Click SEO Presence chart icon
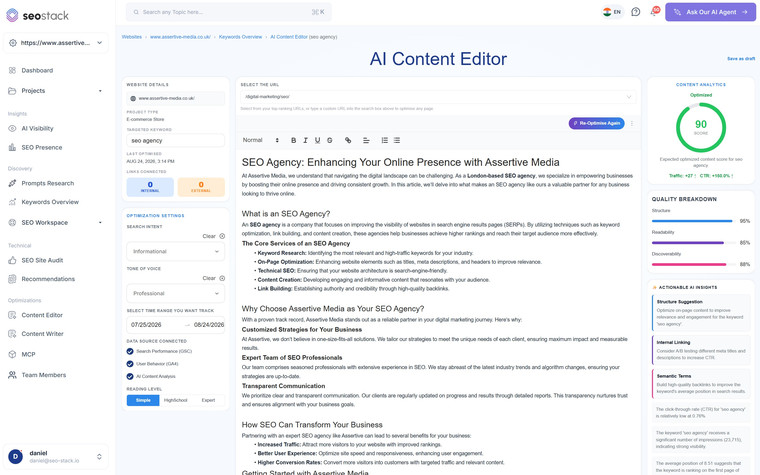 (x=12, y=147)
